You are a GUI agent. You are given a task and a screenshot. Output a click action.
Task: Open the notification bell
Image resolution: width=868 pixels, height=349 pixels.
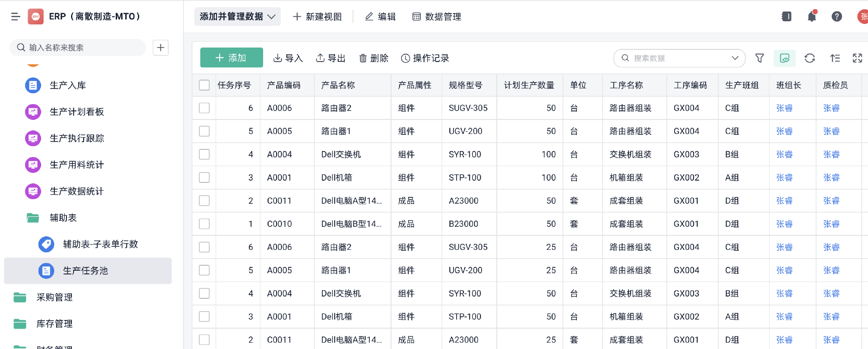click(x=812, y=17)
